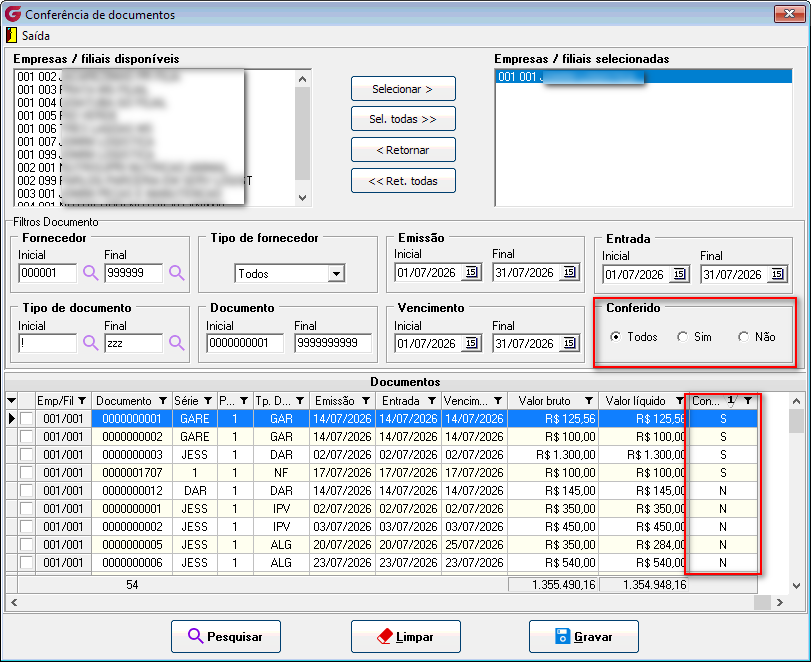Viewport: 811px width, 662px height.
Task: Click the Pesquisar button
Action: click(x=226, y=636)
